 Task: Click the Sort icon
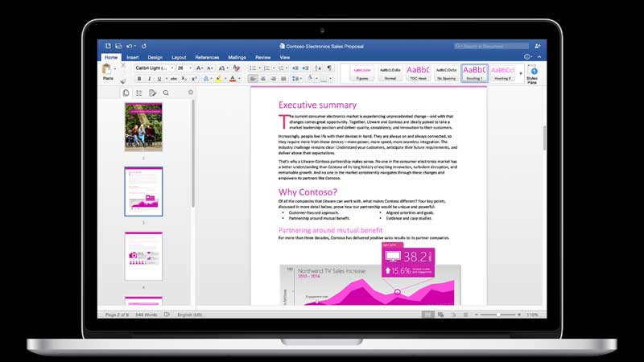tap(318, 68)
